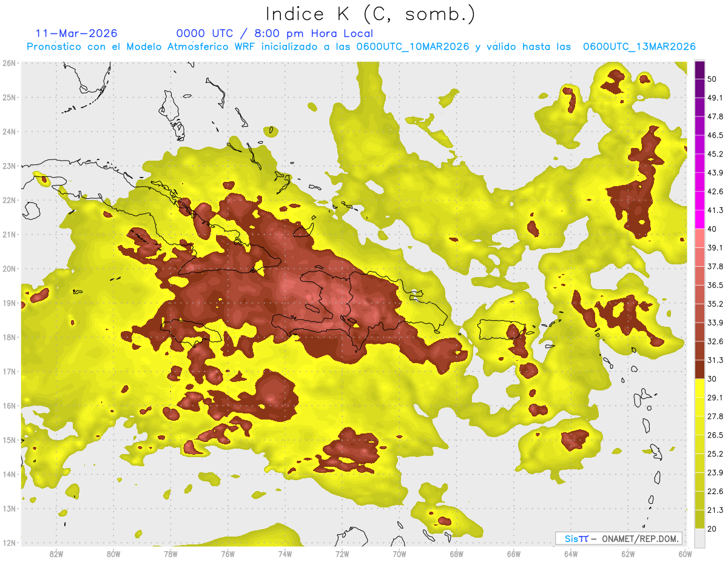Click the '60W' longitude axis label
The width and height of the screenshot is (728, 562).
[686, 554]
